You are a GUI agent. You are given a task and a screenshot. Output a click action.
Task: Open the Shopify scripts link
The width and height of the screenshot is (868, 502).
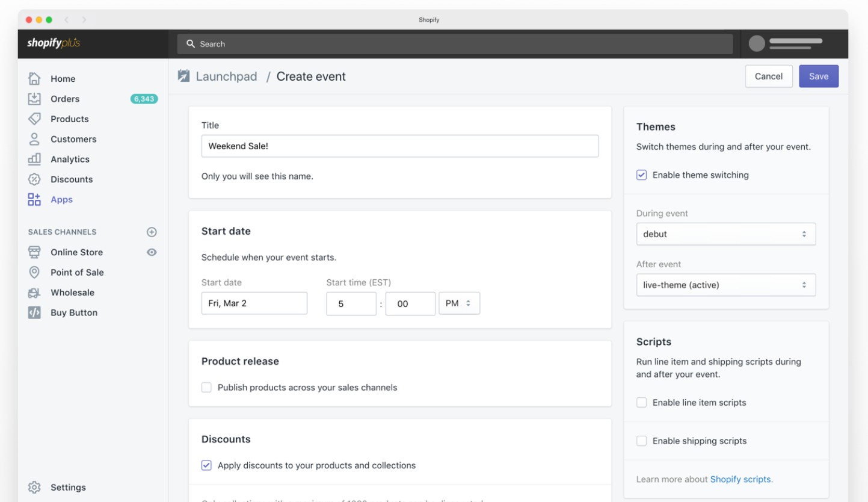point(740,480)
